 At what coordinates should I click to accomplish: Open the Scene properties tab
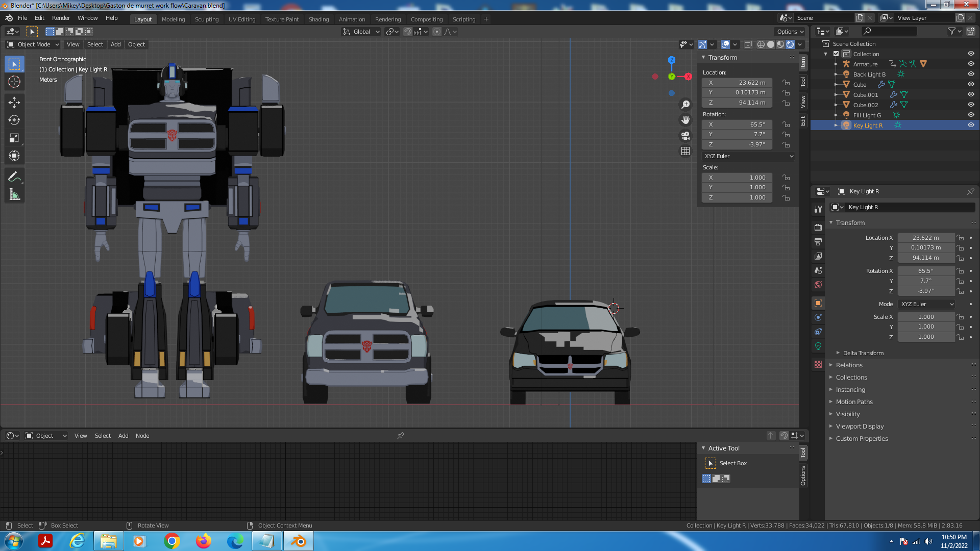[x=818, y=270]
